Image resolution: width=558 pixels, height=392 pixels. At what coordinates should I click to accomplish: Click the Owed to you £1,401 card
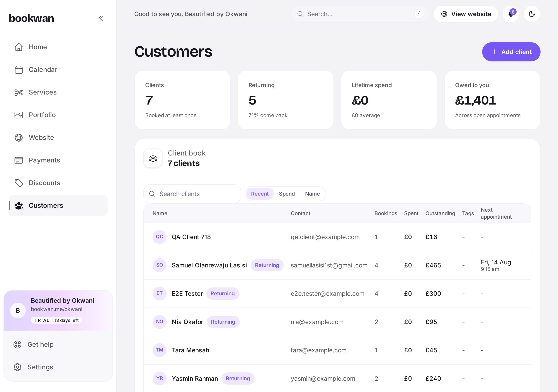pyautogui.click(x=492, y=100)
